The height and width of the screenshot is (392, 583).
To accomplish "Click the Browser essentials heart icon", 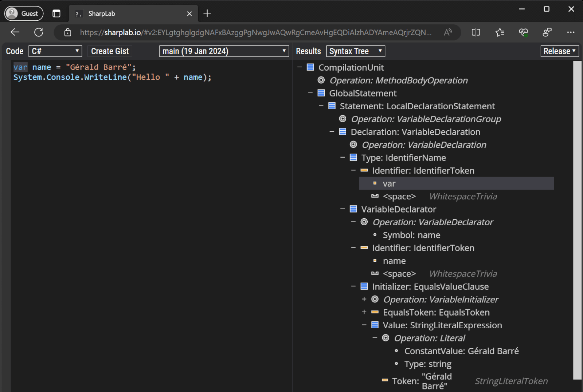I will [523, 32].
